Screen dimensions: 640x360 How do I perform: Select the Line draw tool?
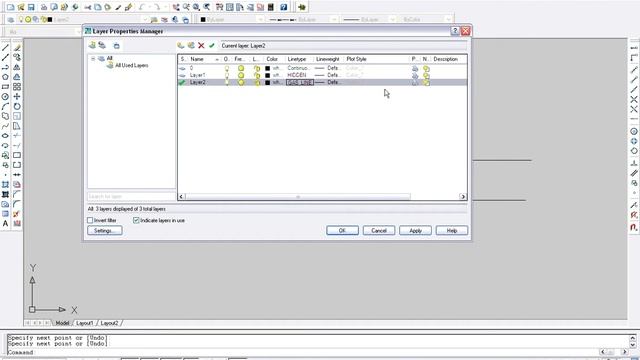tap(5, 48)
